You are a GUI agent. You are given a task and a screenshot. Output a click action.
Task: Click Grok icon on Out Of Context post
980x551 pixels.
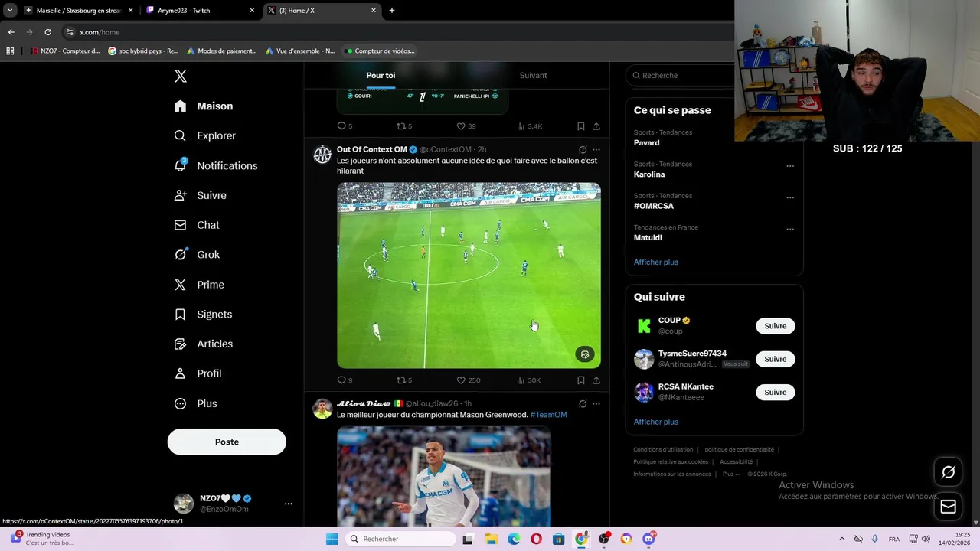click(x=583, y=149)
